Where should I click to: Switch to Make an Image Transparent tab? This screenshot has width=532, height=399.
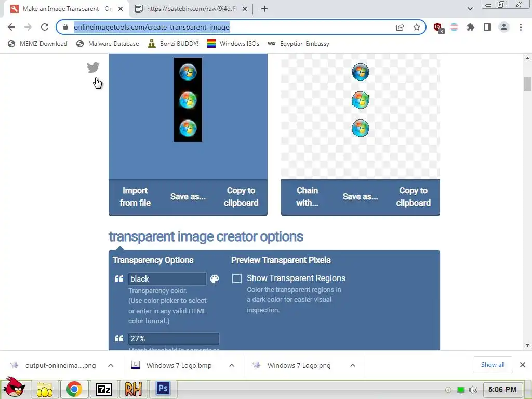(x=66, y=9)
